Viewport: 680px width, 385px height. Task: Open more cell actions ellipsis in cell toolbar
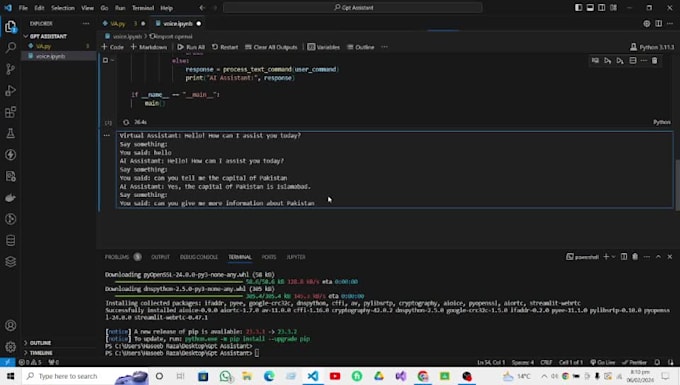(x=644, y=61)
